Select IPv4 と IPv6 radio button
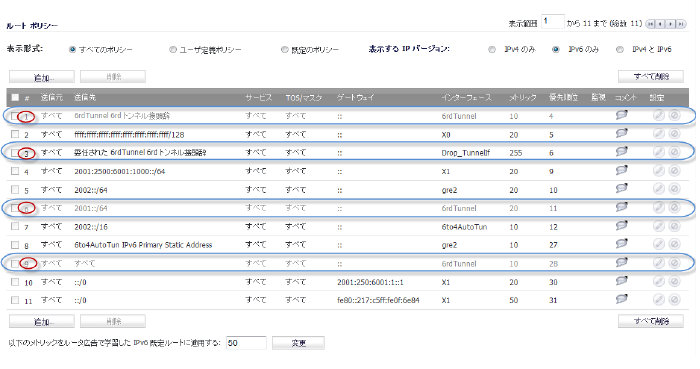 click(x=620, y=50)
